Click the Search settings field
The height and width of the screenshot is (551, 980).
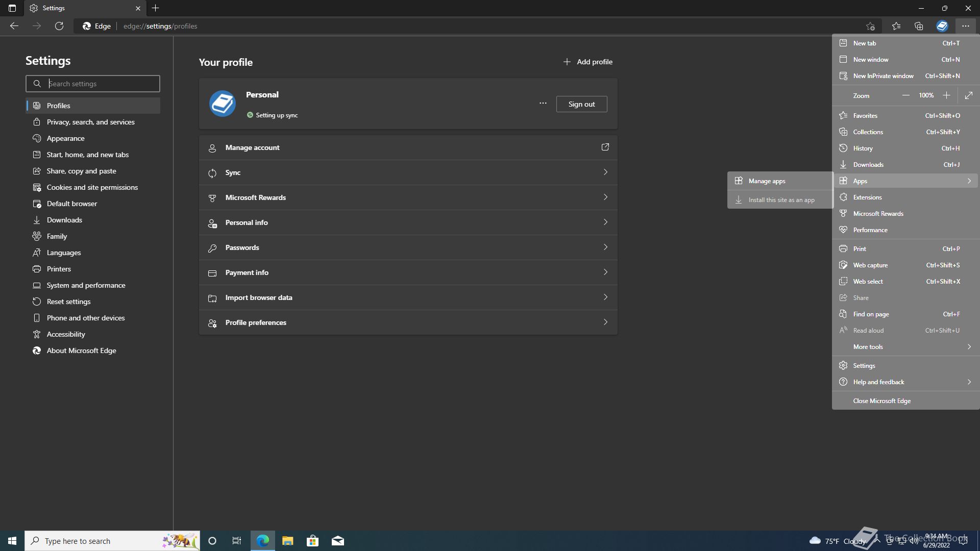[x=93, y=84]
